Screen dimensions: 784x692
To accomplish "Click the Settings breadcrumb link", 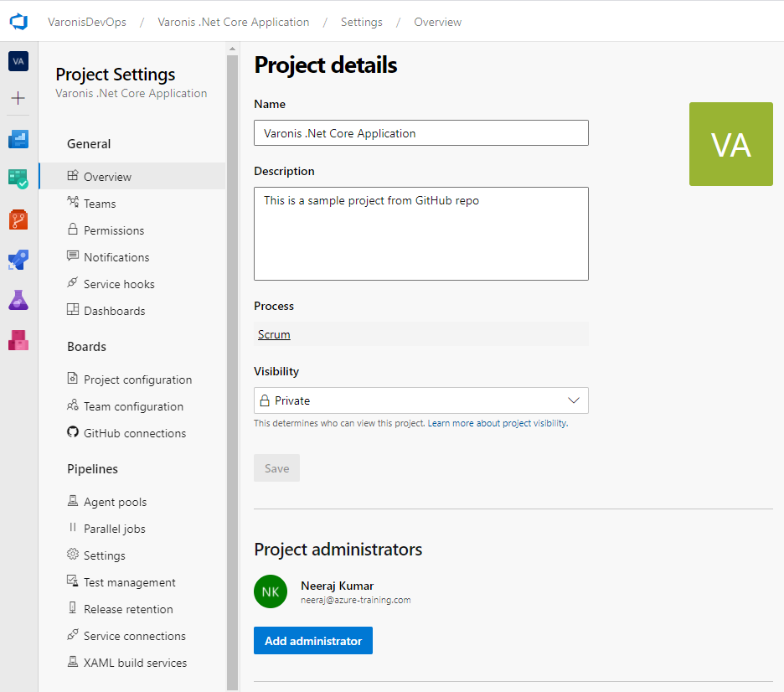I will 362,22.
